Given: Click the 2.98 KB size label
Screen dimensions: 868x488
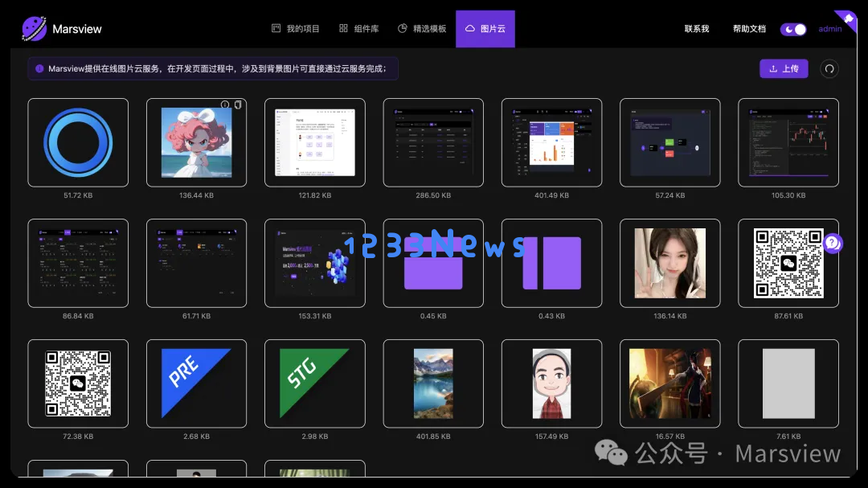Looking at the screenshot, I should coord(315,437).
